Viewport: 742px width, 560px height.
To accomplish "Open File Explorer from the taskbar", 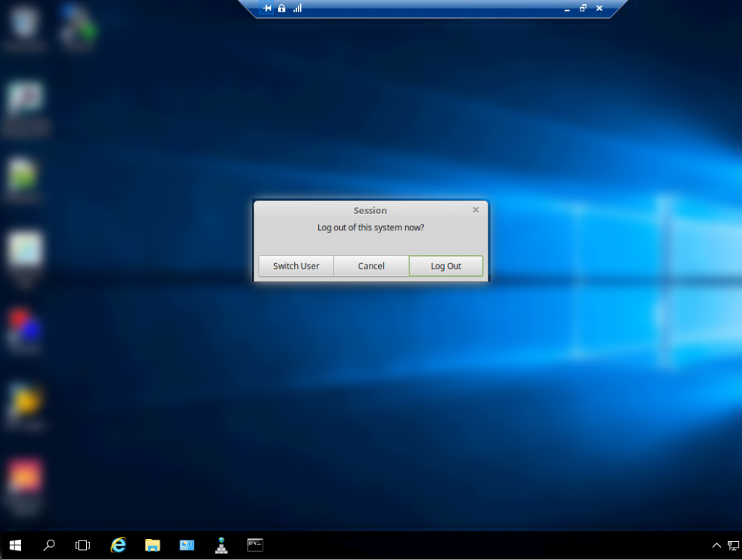I will coord(152,545).
